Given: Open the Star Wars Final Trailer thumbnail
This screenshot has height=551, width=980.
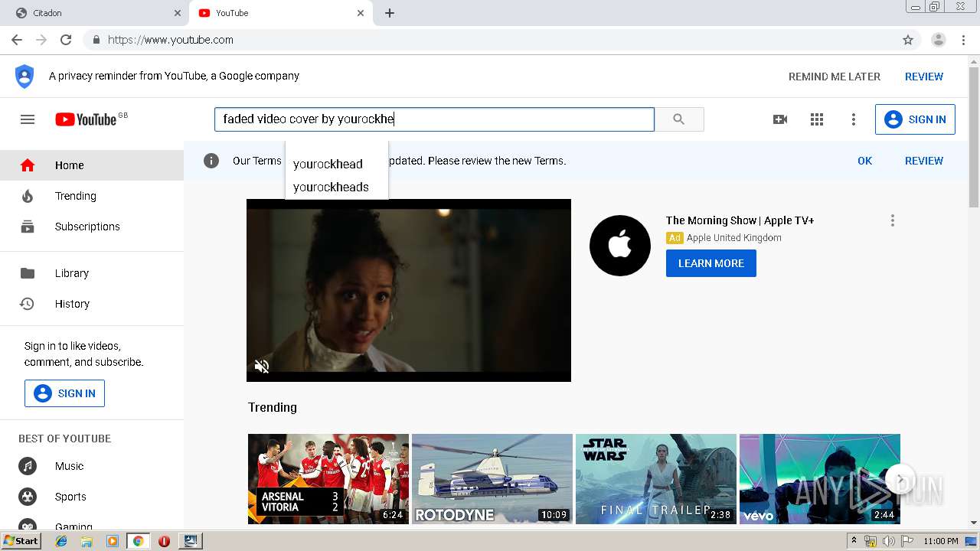Looking at the screenshot, I should 656,479.
